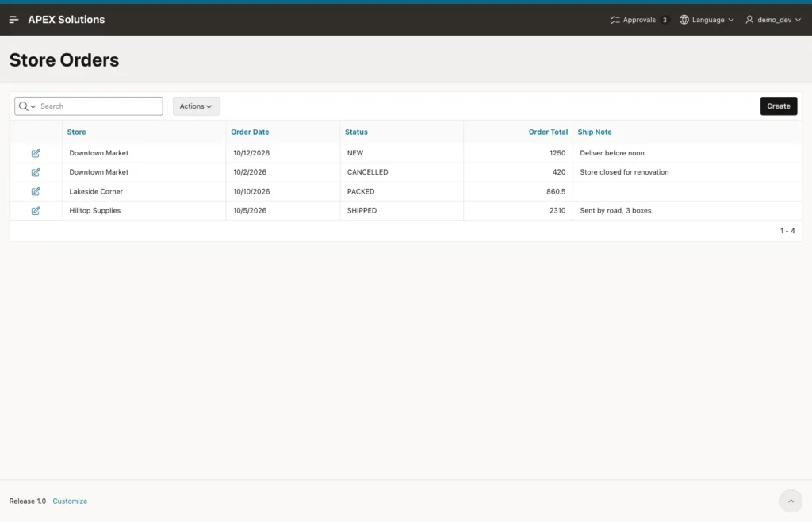This screenshot has width=812, height=522.
Task: Click the Approvals count badge 3
Action: (x=665, y=20)
